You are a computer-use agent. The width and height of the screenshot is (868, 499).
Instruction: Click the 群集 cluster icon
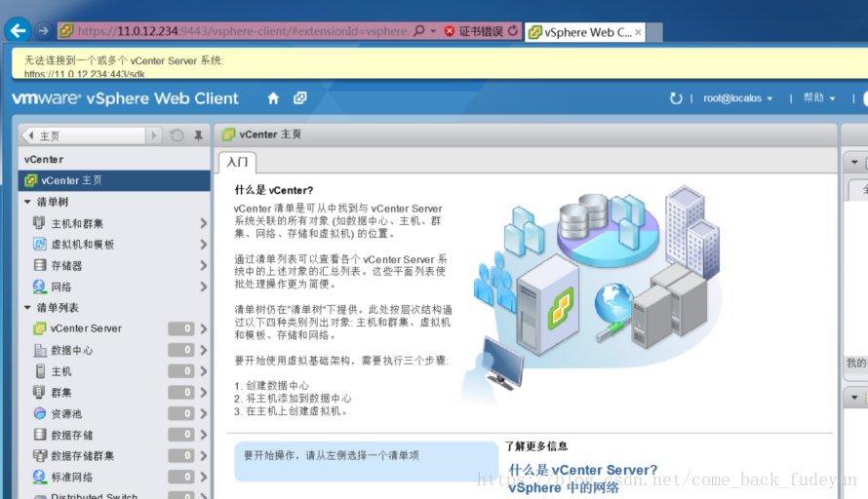39,392
